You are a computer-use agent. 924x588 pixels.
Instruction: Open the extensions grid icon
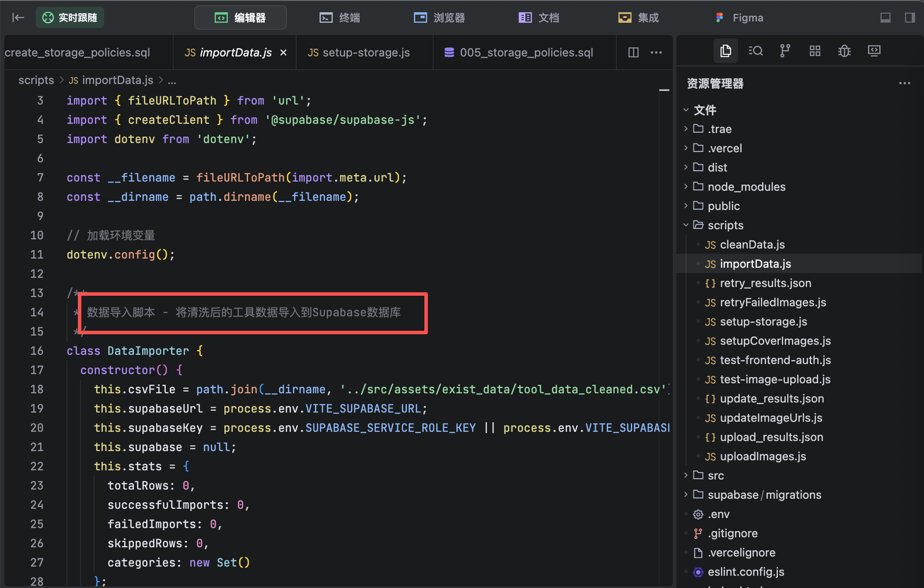pyautogui.click(x=815, y=51)
